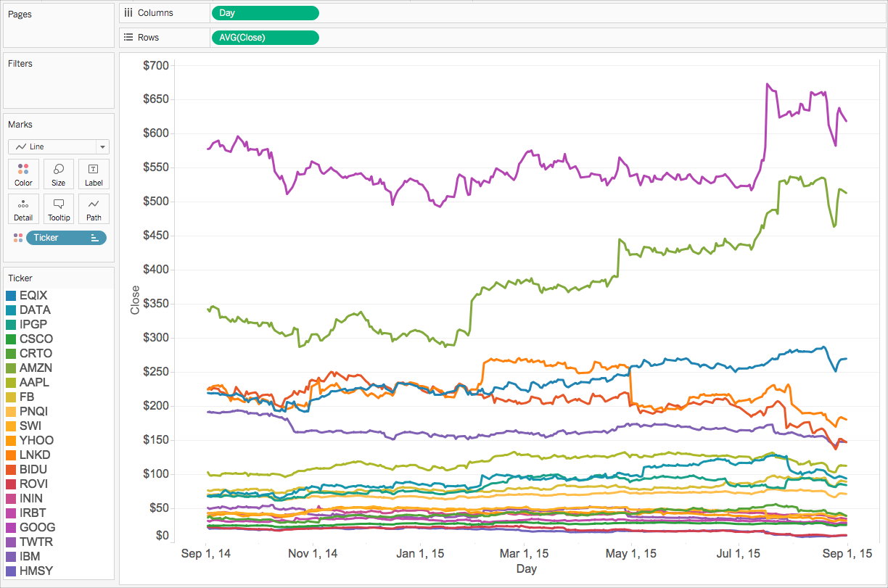Open the AVG(Close) pill on Rows shelf
888x588 pixels.
pos(265,38)
